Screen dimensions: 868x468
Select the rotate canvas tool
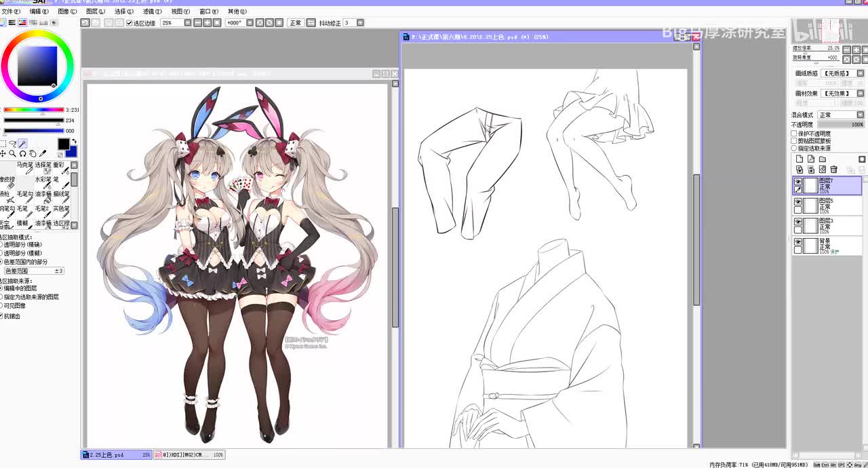click(x=22, y=153)
